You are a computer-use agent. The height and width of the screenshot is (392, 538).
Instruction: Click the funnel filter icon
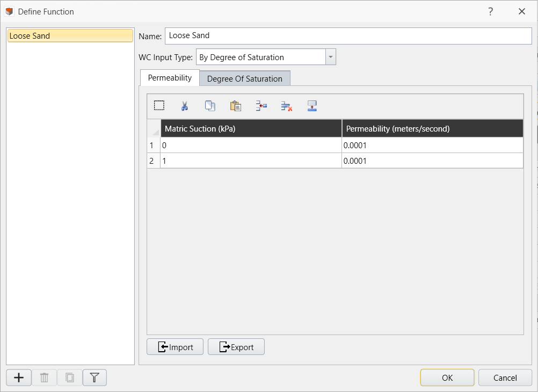point(94,378)
